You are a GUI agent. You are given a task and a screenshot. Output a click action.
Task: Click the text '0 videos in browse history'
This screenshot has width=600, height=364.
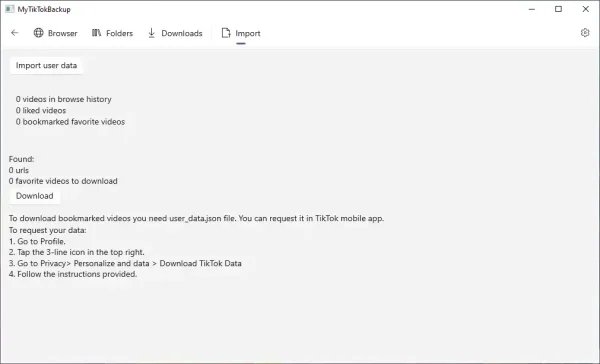pos(64,99)
